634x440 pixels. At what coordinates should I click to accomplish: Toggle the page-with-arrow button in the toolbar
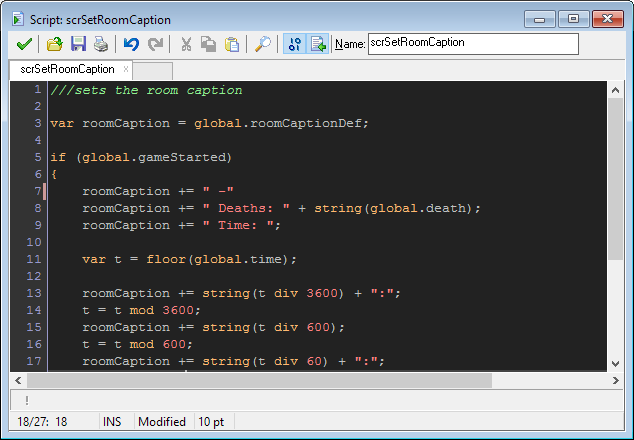319,44
